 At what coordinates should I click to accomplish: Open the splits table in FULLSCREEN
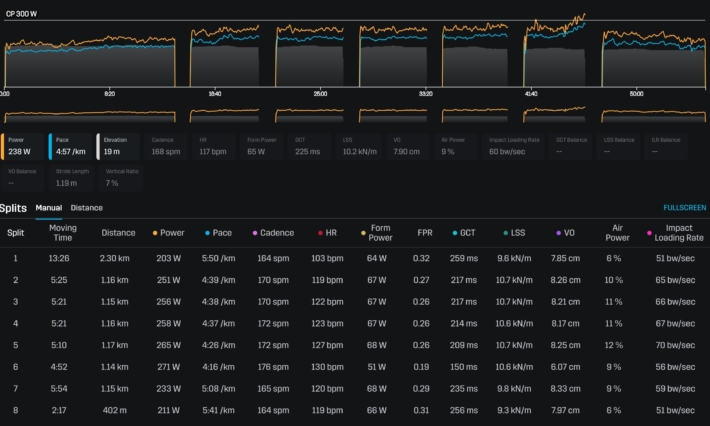pos(684,208)
